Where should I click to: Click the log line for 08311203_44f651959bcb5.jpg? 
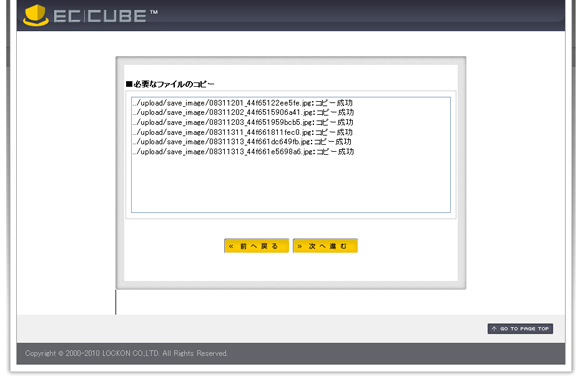coord(243,122)
